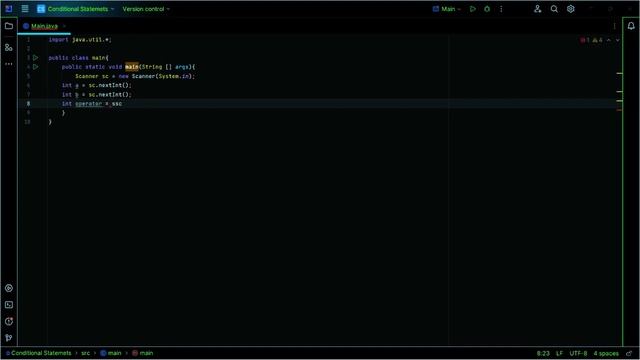640x360 pixels.
Task: Expand the Version control dropdown
Action: (x=146, y=9)
